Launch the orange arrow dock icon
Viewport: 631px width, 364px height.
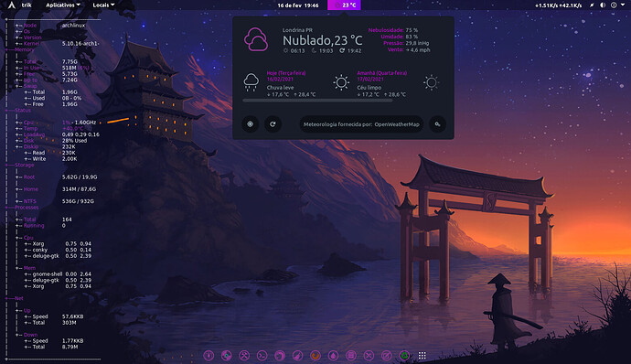coord(315,356)
